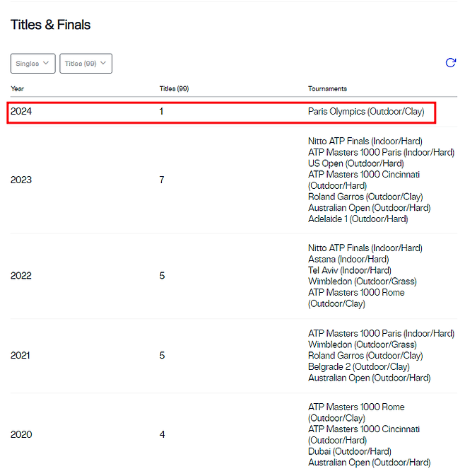Click title count 1 for 2024
465x476 pixels.
coord(161,112)
